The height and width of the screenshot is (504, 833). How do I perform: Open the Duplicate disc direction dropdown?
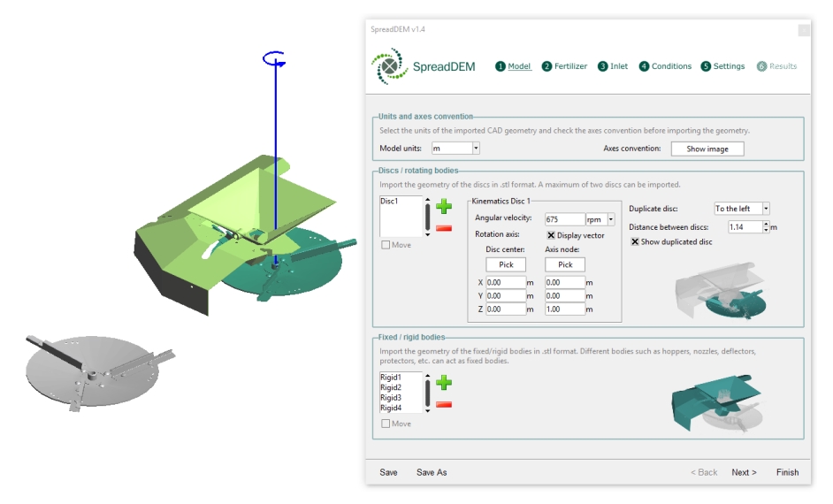coord(766,209)
